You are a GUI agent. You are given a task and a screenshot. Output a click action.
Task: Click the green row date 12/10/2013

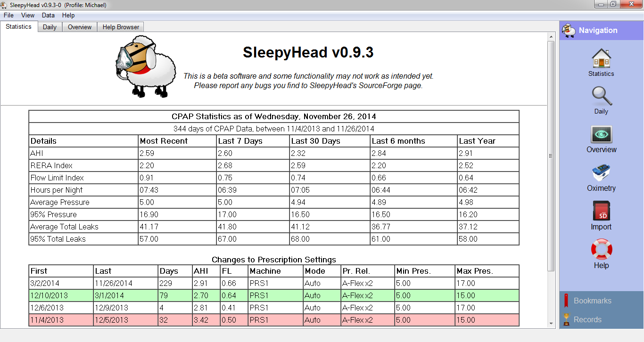pos(49,295)
